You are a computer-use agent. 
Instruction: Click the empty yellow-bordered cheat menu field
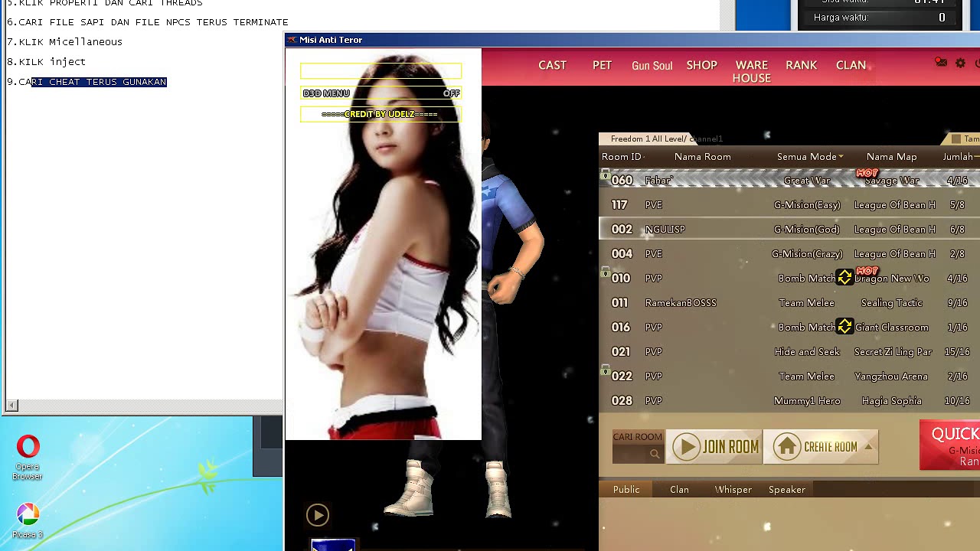[381, 71]
